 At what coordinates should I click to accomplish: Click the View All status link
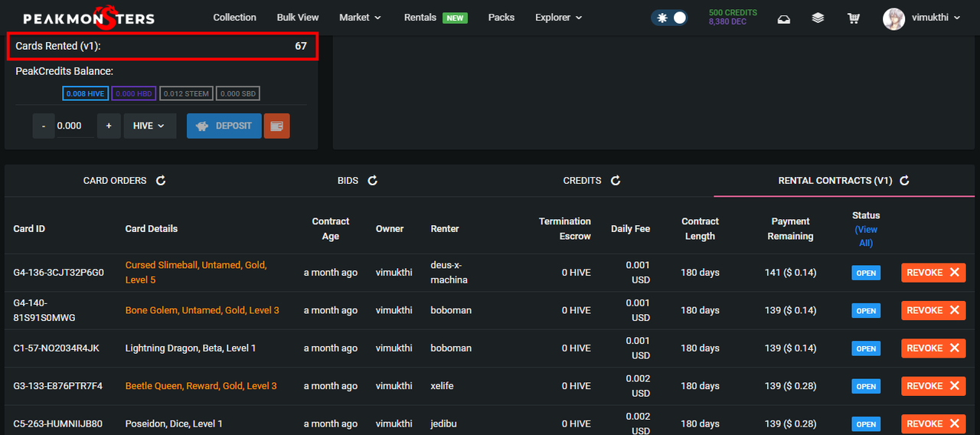pyautogui.click(x=866, y=236)
